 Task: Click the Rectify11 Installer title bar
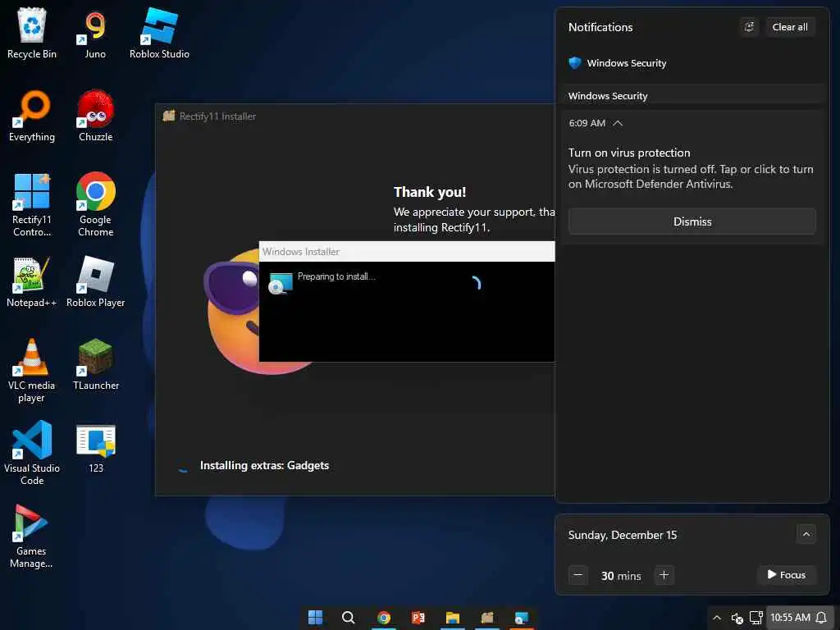coord(354,116)
